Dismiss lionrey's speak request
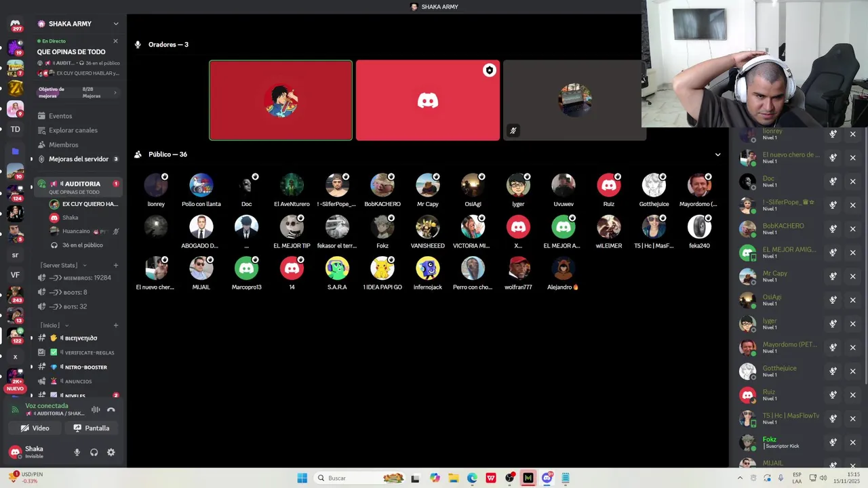The height and width of the screenshot is (488, 868). (x=853, y=134)
